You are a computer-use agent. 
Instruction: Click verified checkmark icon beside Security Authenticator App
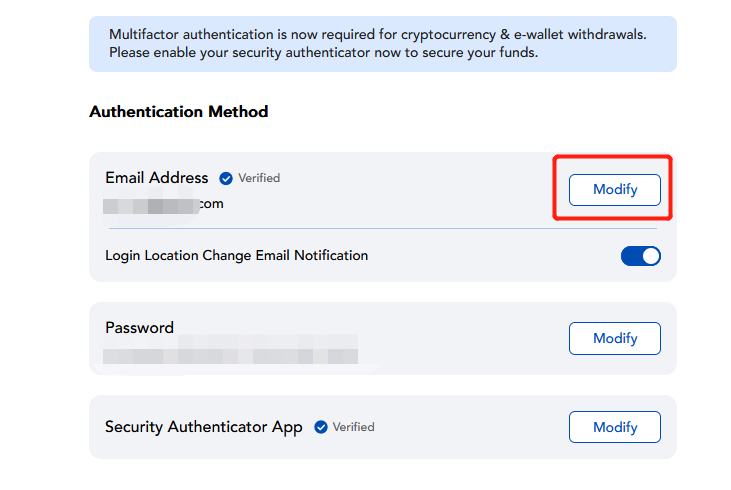[321, 427]
